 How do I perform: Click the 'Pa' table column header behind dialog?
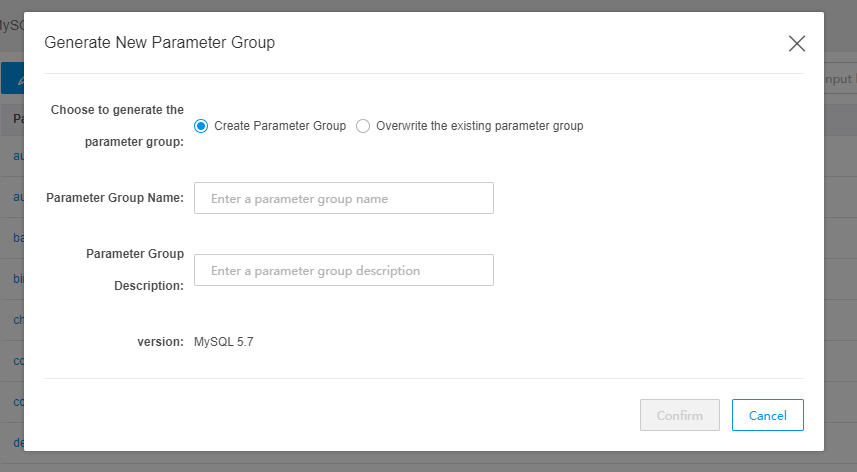point(17,120)
